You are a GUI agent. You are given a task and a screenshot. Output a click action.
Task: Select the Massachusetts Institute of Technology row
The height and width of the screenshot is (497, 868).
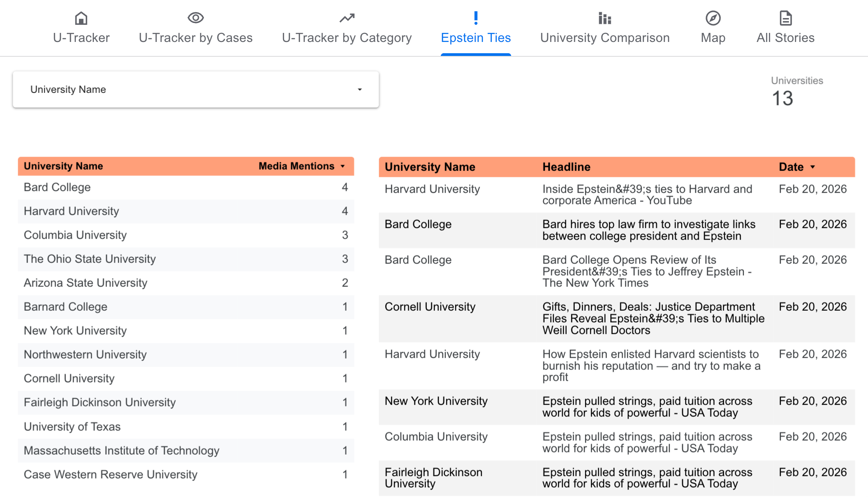click(121, 451)
